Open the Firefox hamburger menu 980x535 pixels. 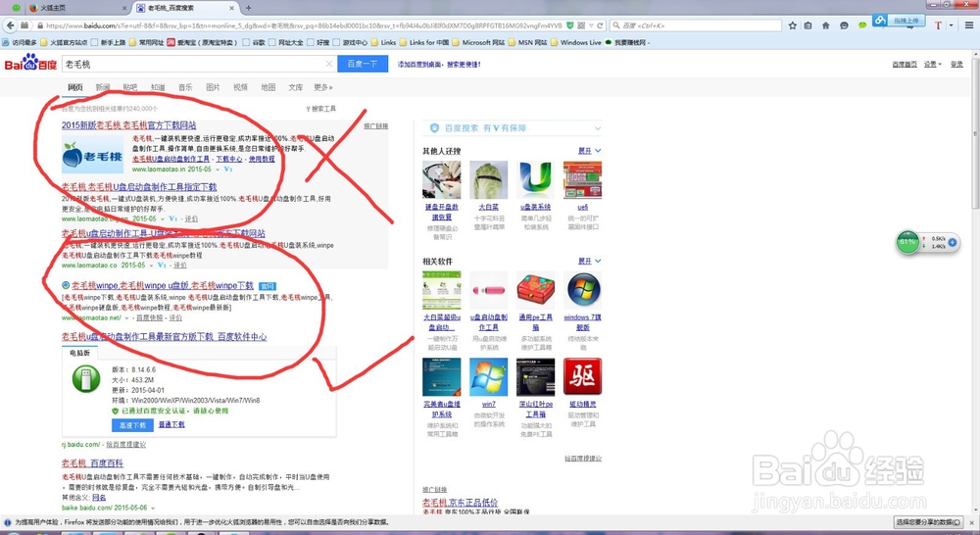tap(969, 25)
